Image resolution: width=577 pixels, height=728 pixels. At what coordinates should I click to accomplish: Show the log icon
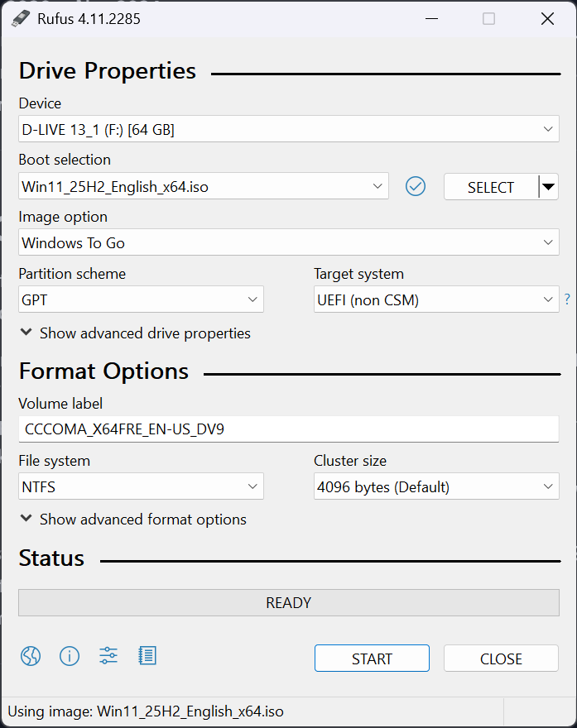[147, 657]
